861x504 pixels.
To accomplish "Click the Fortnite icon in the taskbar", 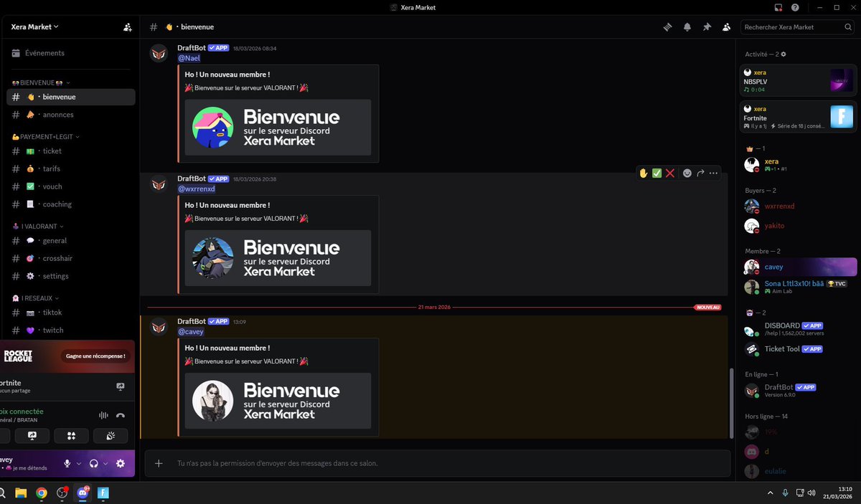I will coord(103,493).
